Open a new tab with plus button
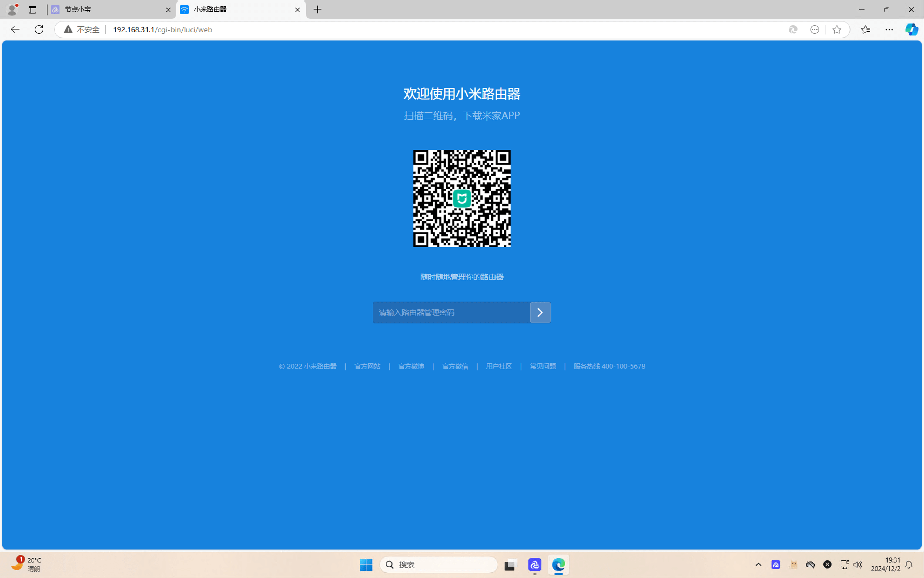The width and height of the screenshot is (924, 578). pos(317,9)
